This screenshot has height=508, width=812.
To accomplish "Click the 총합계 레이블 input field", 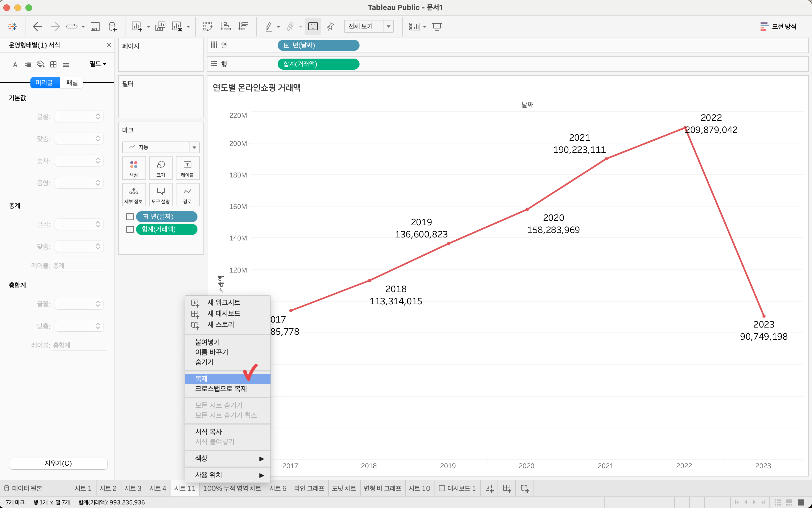I will [79, 345].
